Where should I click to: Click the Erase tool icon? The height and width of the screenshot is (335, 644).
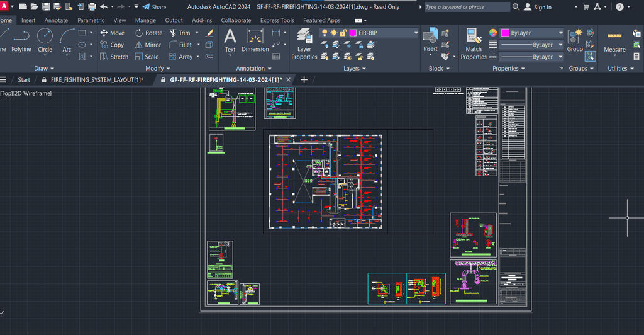209,33
